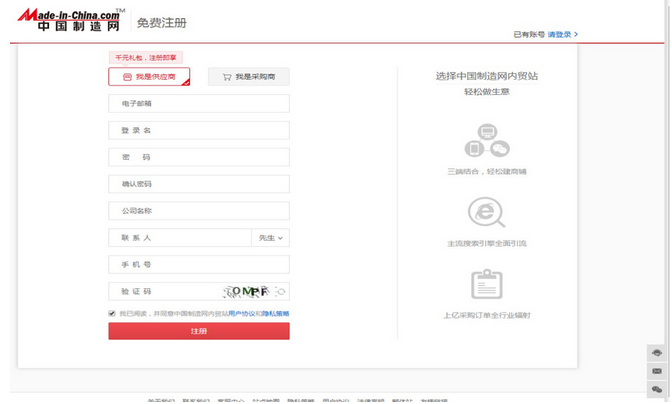Viewport: 672px width, 404px height.
Task: Click the clipboard purchase orders icon
Action: [x=486, y=284]
